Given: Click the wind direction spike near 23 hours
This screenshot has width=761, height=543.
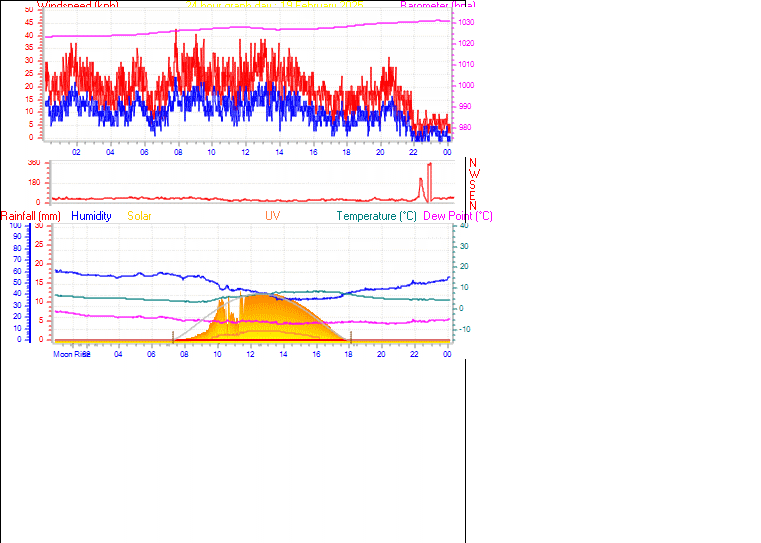Looking at the screenshot, I should click(429, 182).
